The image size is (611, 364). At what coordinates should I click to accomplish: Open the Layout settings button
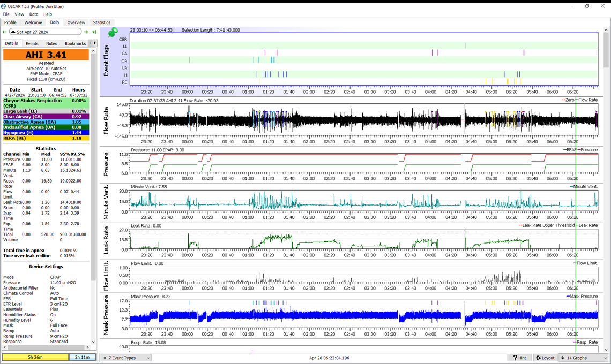pyautogui.click(x=545, y=358)
